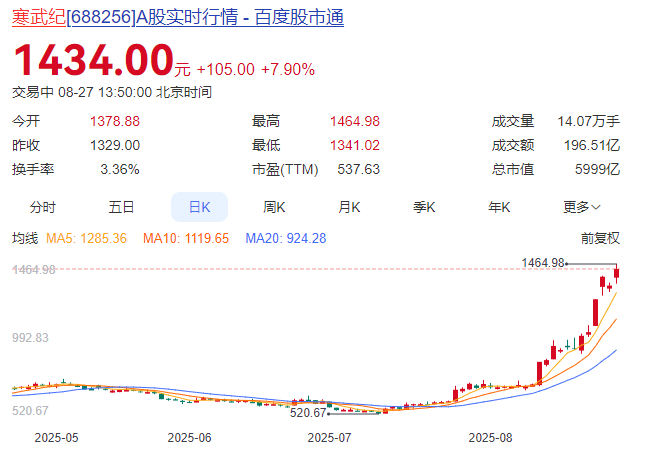Click the 市盈(TTM) value 537.63
Viewport: 647px width, 452px height.
coord(359,169)
